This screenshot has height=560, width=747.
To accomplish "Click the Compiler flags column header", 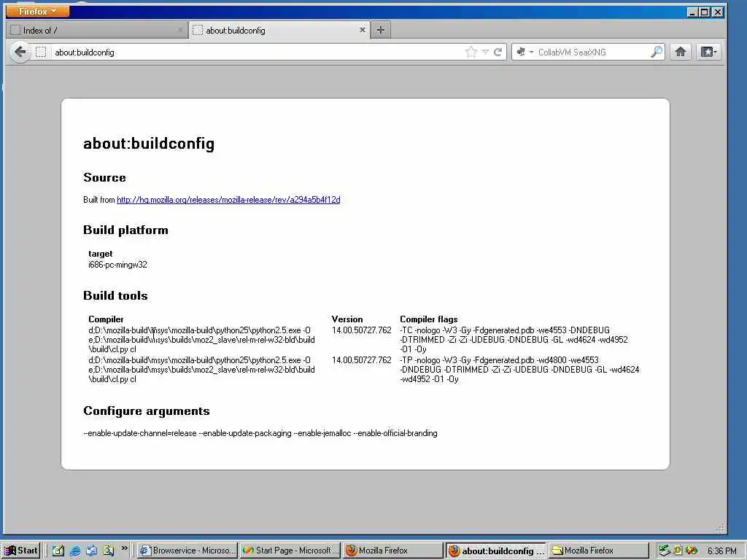I will click(428, 319).
